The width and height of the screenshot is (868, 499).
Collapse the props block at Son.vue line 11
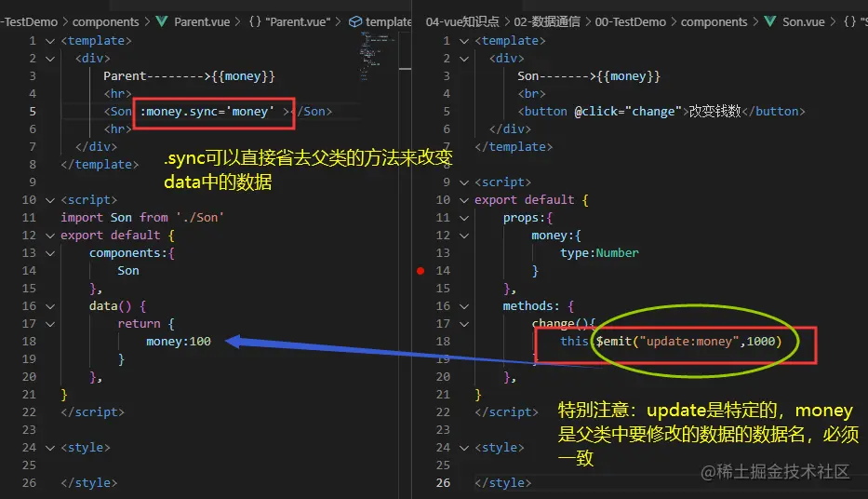[464, 218]
